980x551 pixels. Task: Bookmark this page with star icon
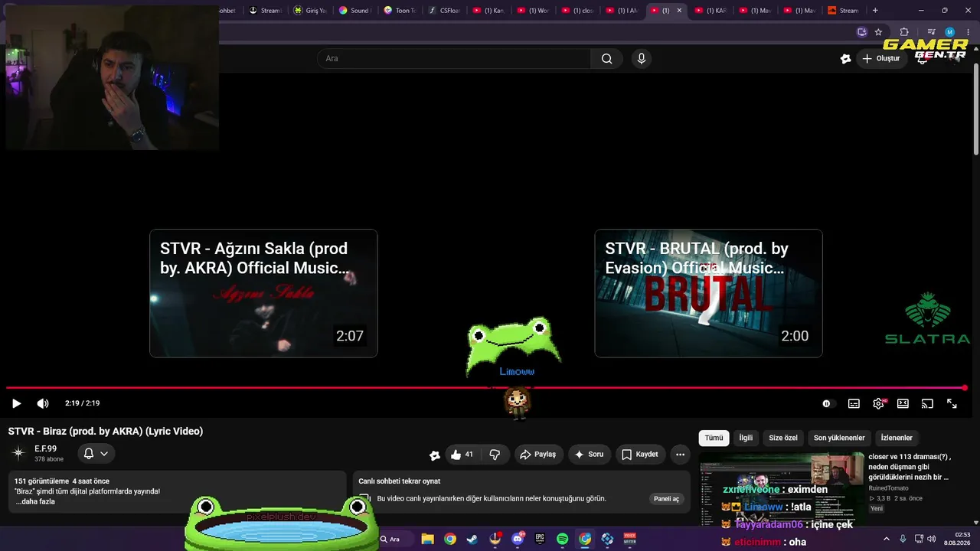878,32
